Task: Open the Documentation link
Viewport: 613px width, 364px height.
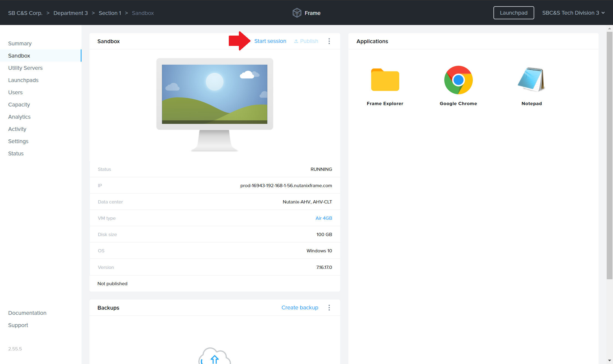Action: [27, 313]
